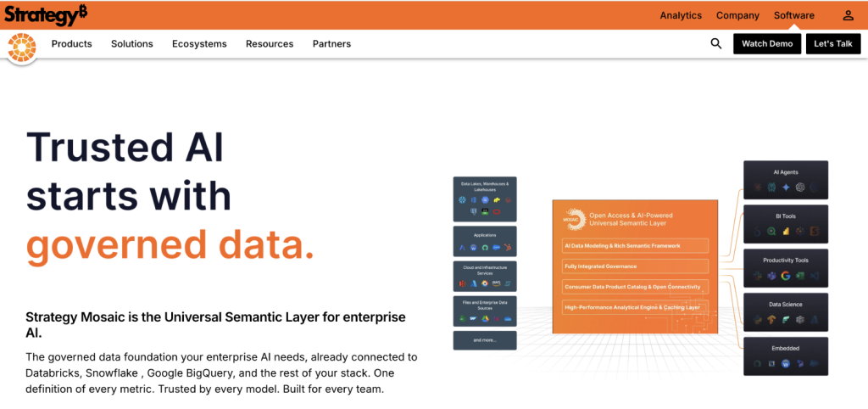Click the Google G icon in Productivity Tools
This screenshot has height=409, width=868.
(x=786, y=276)
